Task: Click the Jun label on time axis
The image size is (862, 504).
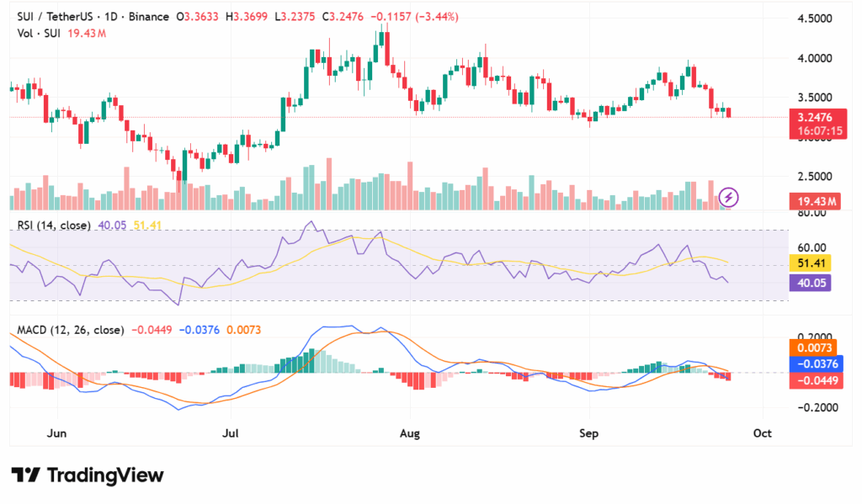Action: [x=56, y=433]
